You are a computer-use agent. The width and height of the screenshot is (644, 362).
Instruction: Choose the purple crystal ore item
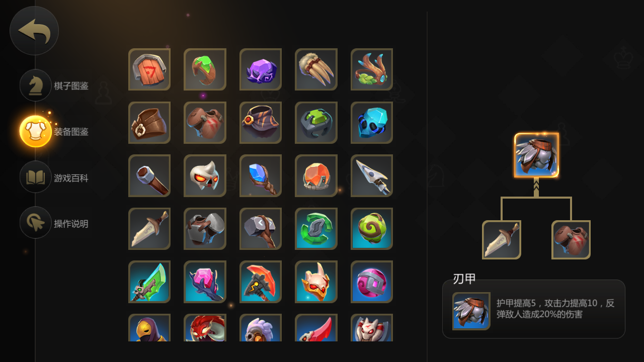pyautogui.click(x=261, y=69)
